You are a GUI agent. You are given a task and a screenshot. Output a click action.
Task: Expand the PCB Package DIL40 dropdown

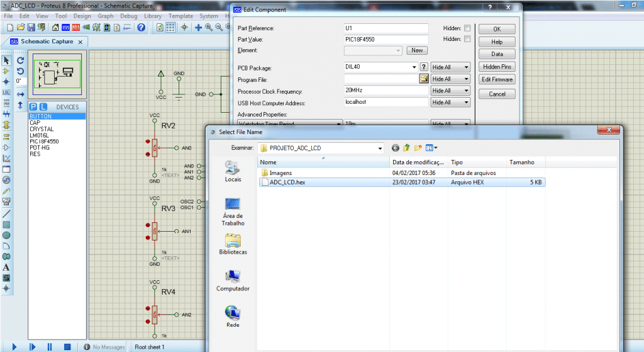(414, 67)
